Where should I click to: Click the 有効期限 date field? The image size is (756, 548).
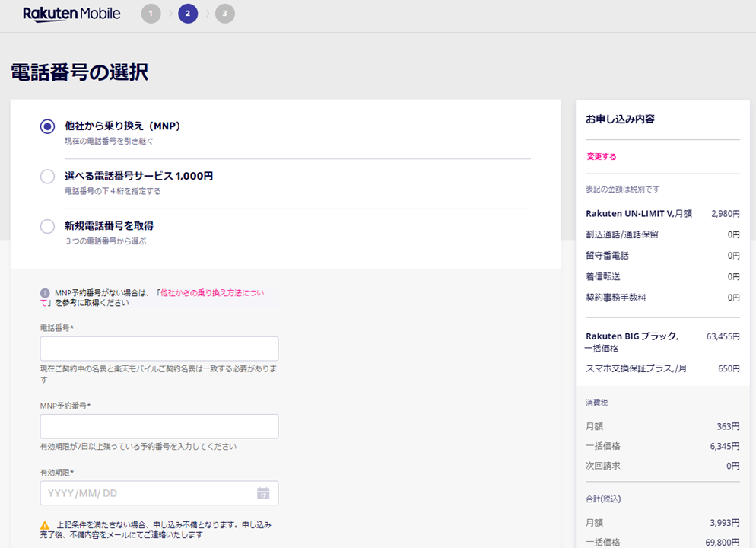tap(159, 493)
